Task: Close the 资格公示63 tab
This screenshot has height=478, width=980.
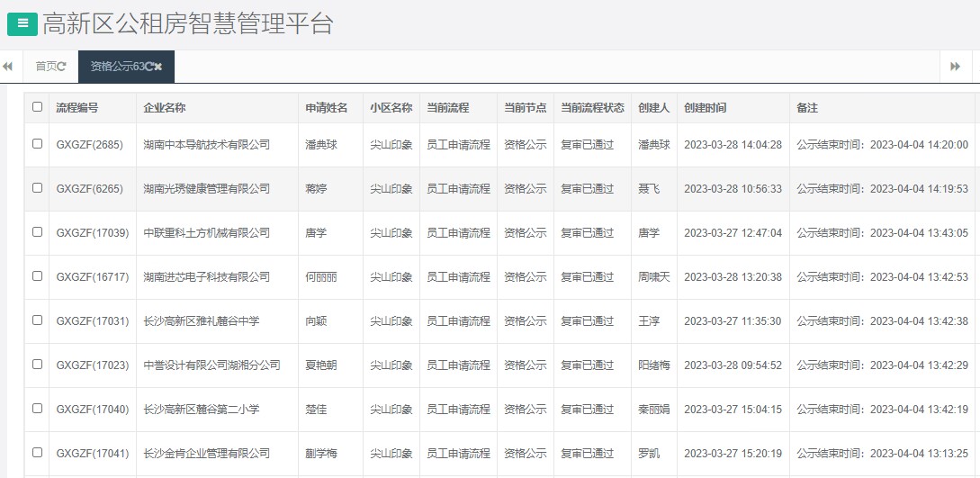Action: point(158,67)
